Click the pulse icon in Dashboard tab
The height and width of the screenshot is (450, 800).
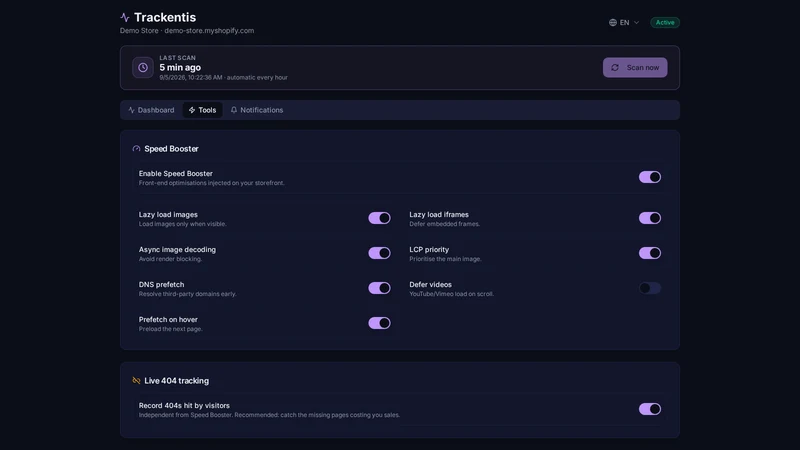tap(131, 110)
